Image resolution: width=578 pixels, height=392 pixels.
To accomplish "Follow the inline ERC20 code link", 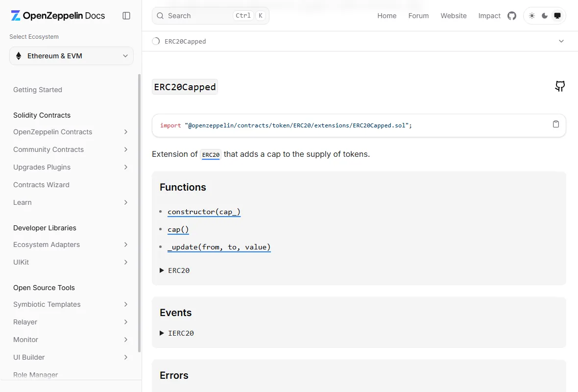I will pyautogui.click(x=211, y=154).
